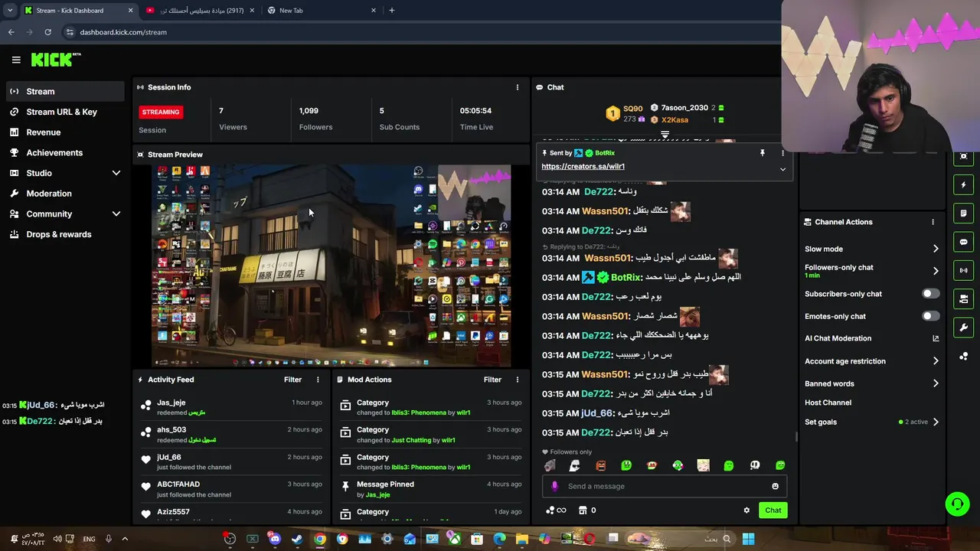Screen dimensions: 980x551
Task: Click the green Chat send button
Action: point(773,510)
